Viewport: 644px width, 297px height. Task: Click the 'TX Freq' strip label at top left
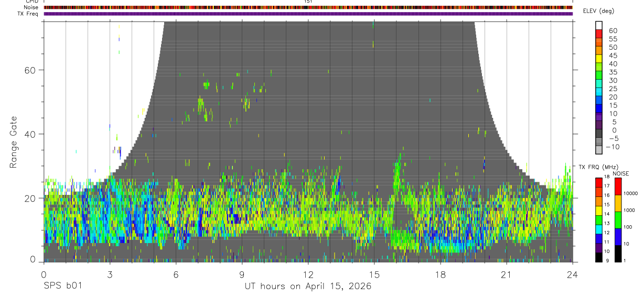(28, 14)
